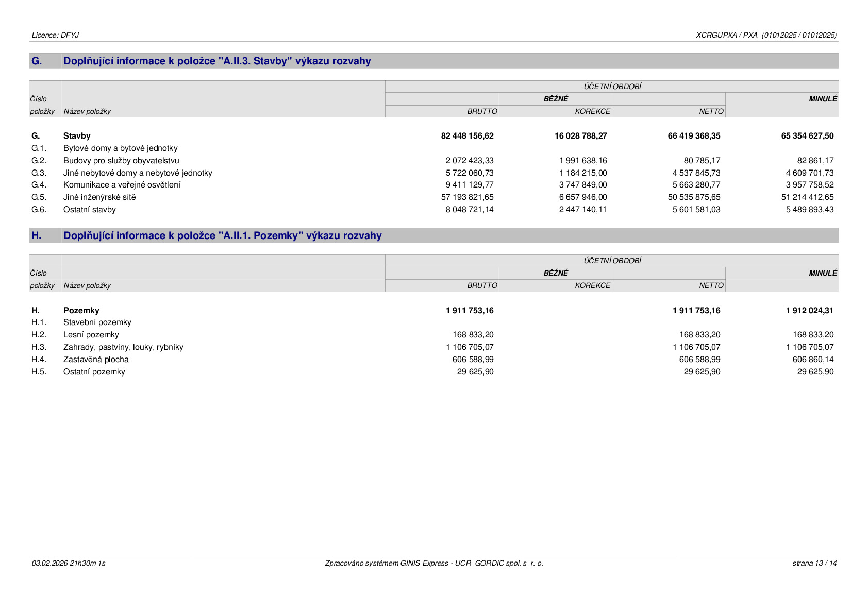Screen dimensions: 868x613
Task: Select Ostatní stavby netto value 5 601 581,03
Action: point(696,210)
